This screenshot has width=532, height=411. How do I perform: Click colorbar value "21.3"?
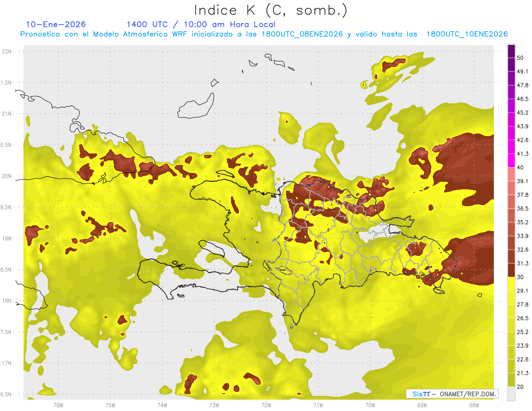pyautogui.click(x=523, y=373)
